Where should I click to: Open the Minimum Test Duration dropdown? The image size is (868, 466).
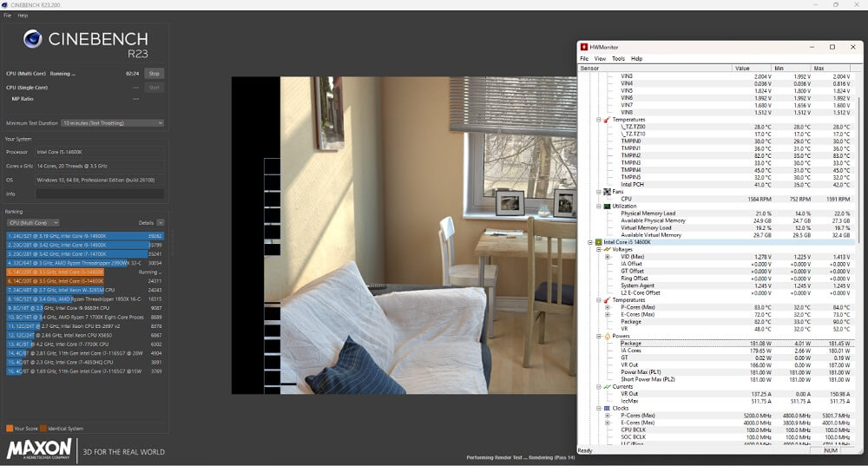pos(112,123)
